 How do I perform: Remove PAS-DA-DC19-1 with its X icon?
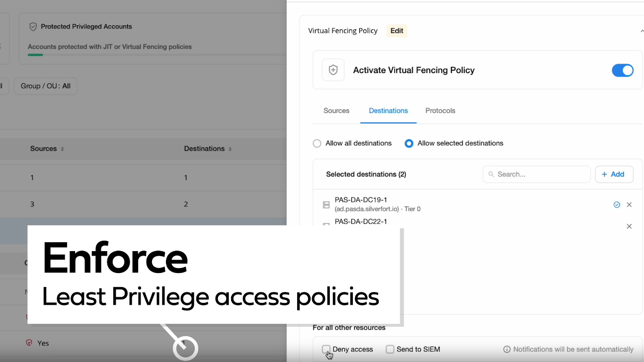(629, 204)
